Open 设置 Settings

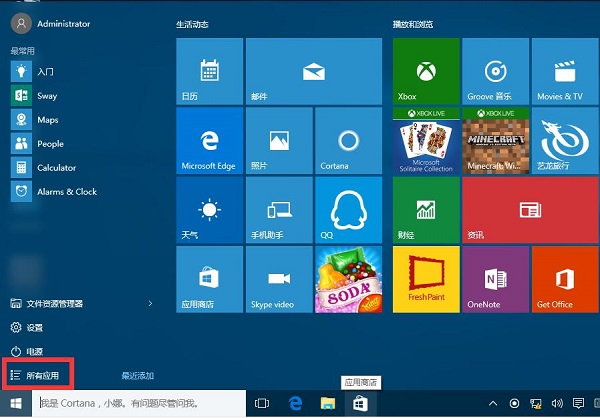[27, 328]
